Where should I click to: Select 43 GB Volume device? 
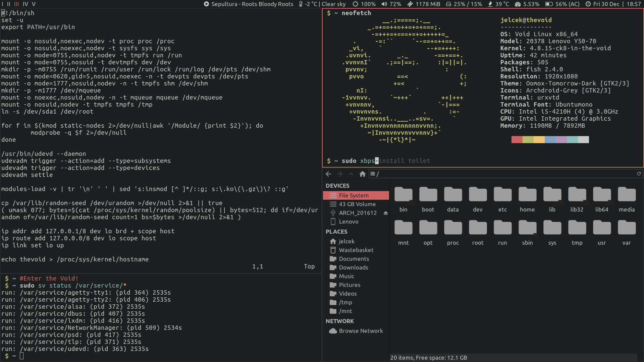[356, 204]
